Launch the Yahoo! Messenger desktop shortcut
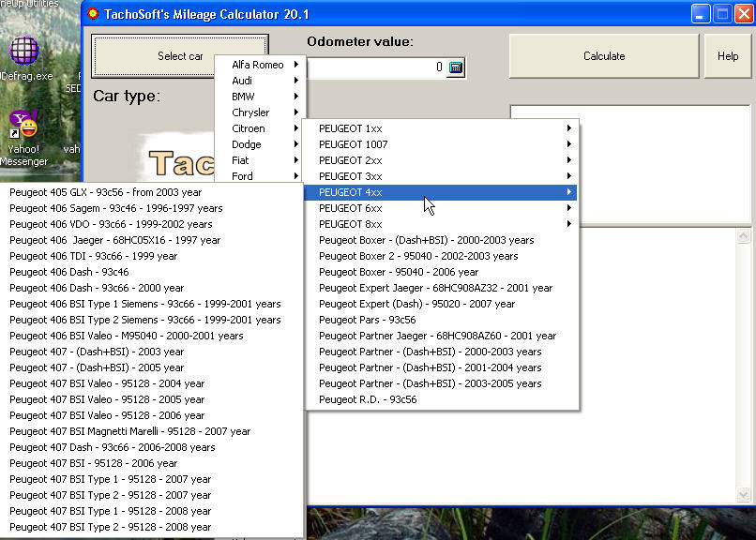This screenshot has height=540, width=756. pos(24,139)
